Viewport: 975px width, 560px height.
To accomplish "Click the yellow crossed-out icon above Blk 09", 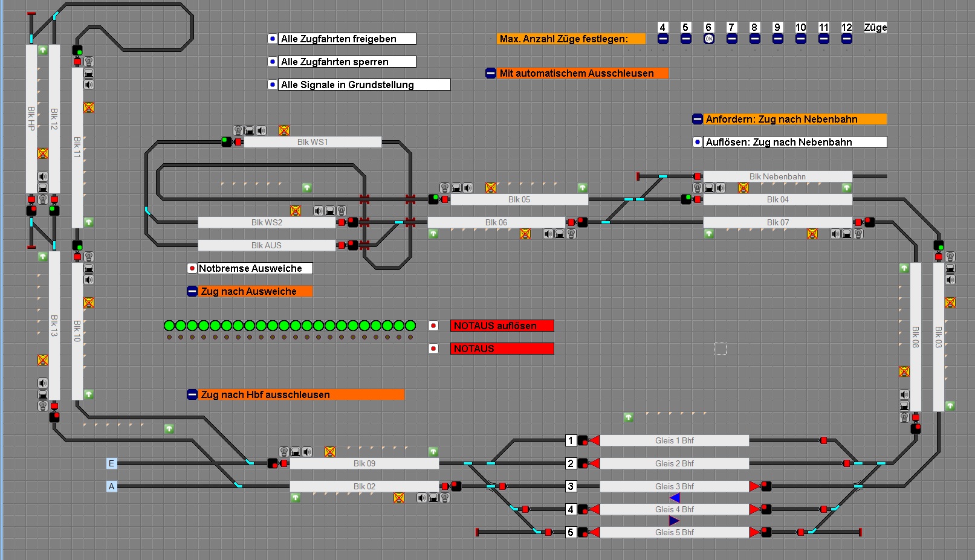I will point(329,452).
